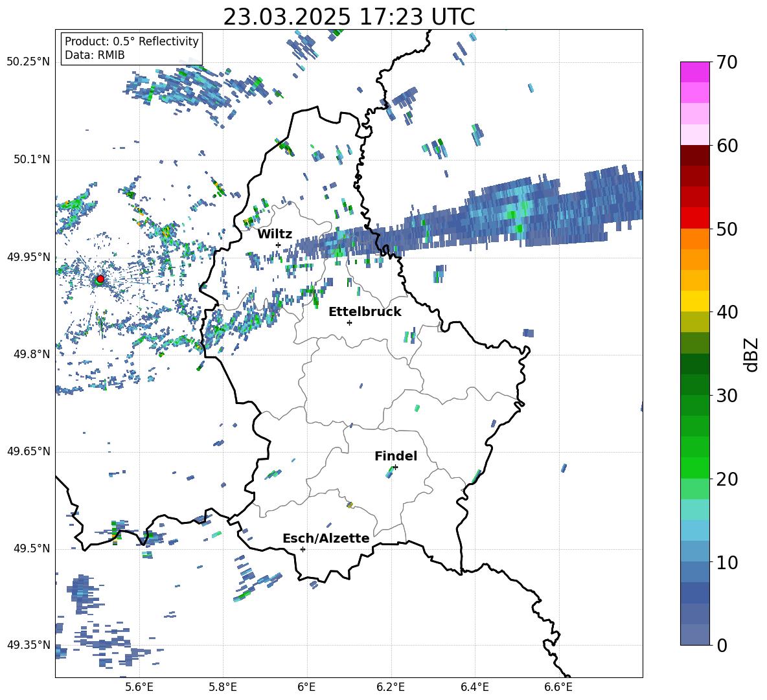Screen dimensions: 767x700
Task: Click the colorbar 60 tick label
Action: coord(727,146)
